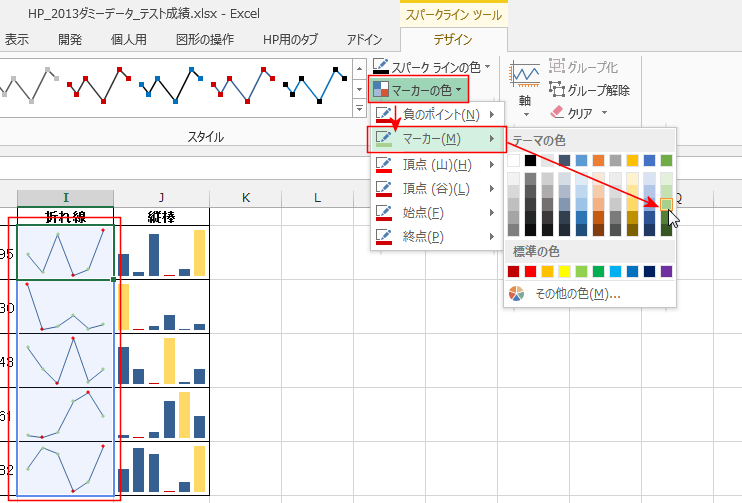Screen dimensions: 742x503
Task: Pick the standard yellow swatch
Action: 564,272
